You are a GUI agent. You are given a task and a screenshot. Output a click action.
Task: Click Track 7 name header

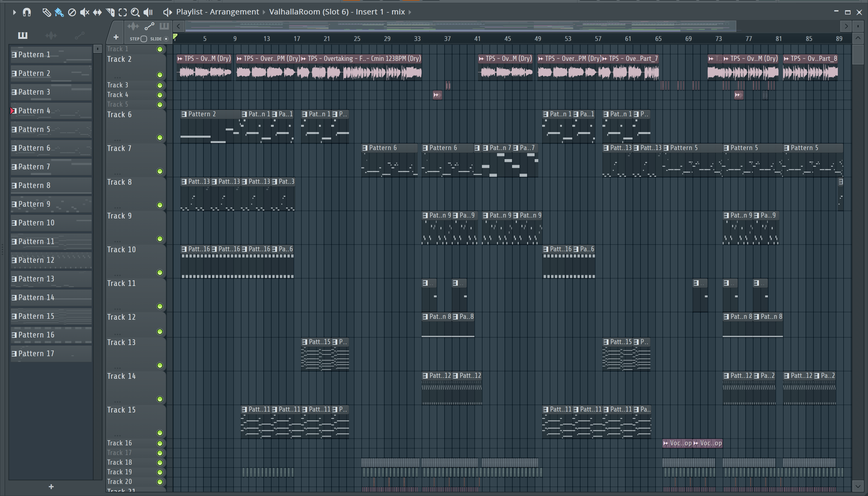(119, 148)
